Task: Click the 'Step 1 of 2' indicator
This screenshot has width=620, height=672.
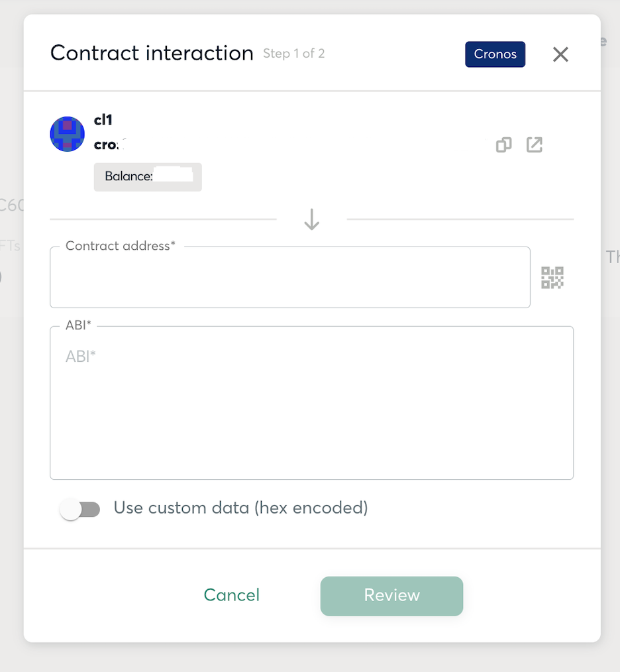Action: click(x=293, y=54)
